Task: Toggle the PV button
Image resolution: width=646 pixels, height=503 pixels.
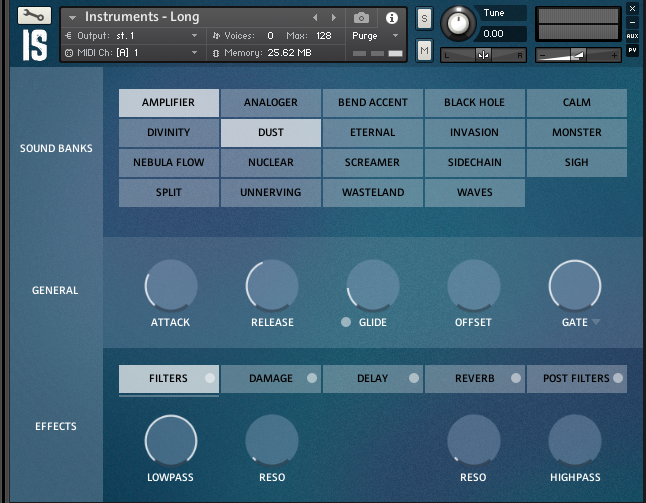Action: pyautogui.click(x=632, y=50)
